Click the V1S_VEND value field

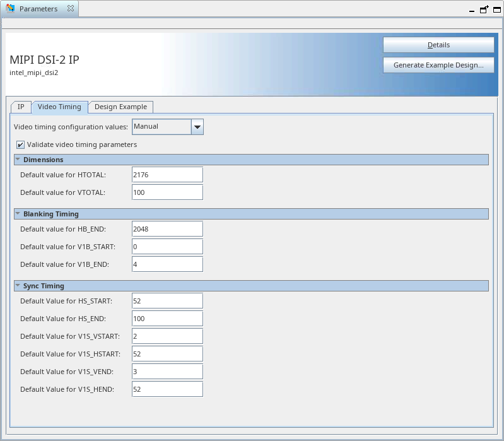167,372
